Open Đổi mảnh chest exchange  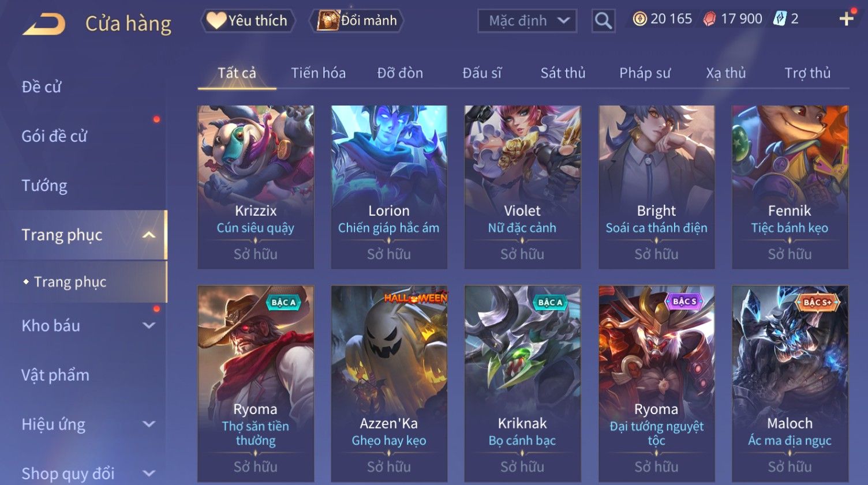pos(356,21)
